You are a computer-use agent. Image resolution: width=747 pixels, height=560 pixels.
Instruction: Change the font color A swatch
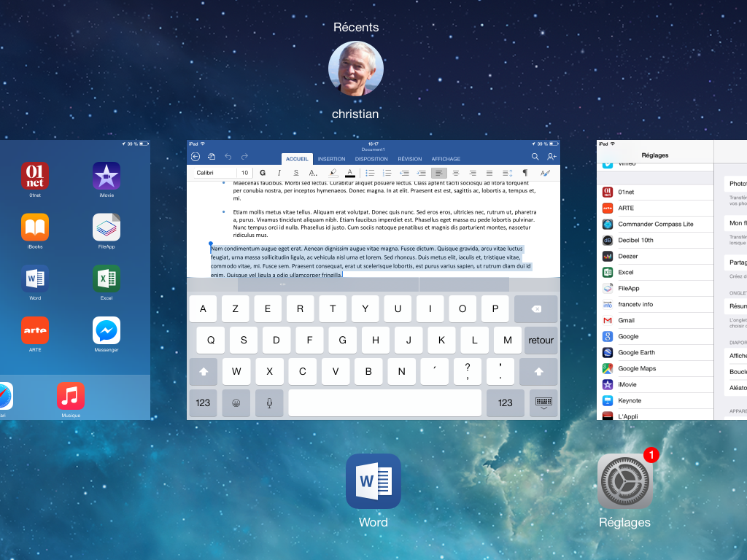[x=350, y=173]
